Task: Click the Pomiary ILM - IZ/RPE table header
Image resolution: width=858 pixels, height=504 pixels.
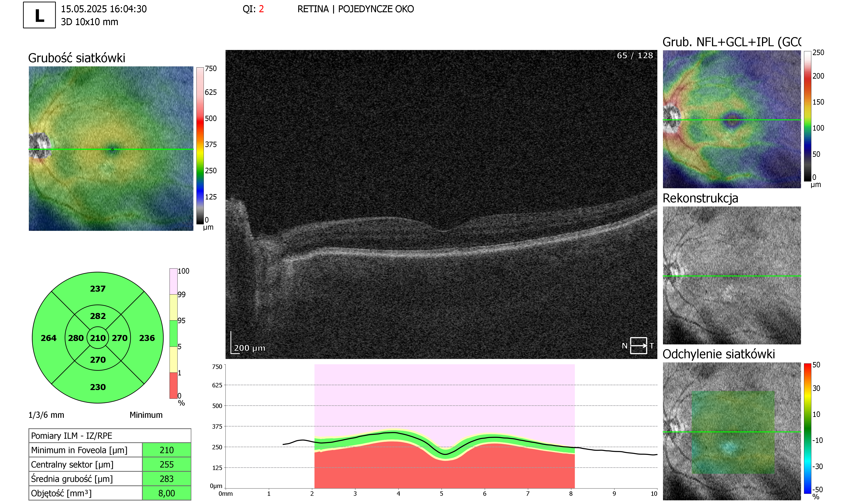Action: 110,436
